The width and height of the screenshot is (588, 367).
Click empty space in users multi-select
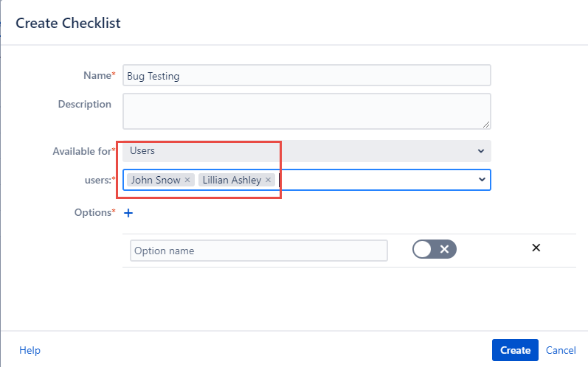pyautogui.click(x=376, y=180)
